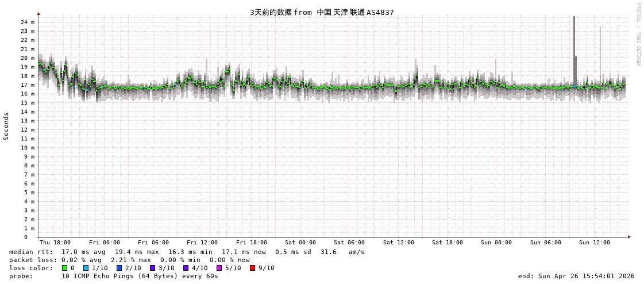Select the violet 4/10 loss swatch
This screenshot has width=644, height=284.
coord(186,268)
